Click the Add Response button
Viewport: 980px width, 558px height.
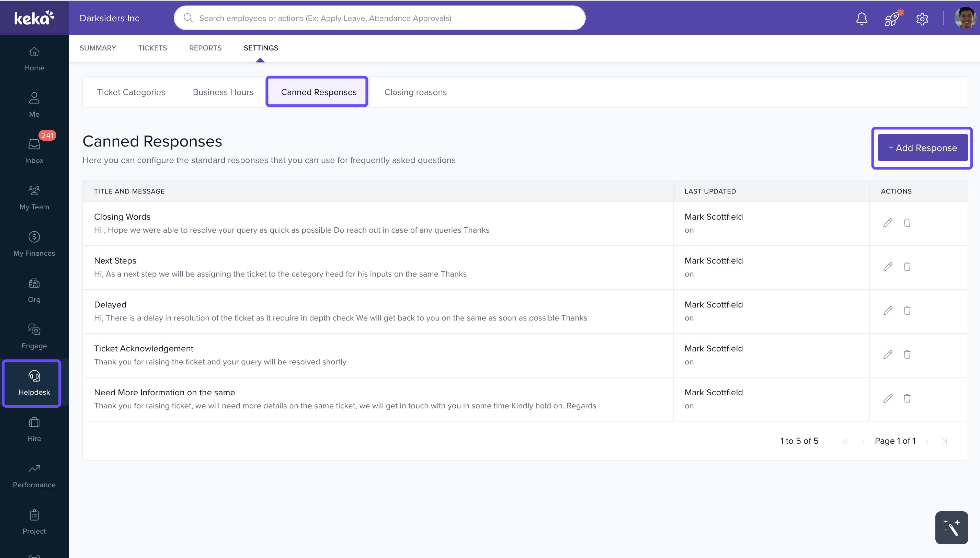point(922,148)
